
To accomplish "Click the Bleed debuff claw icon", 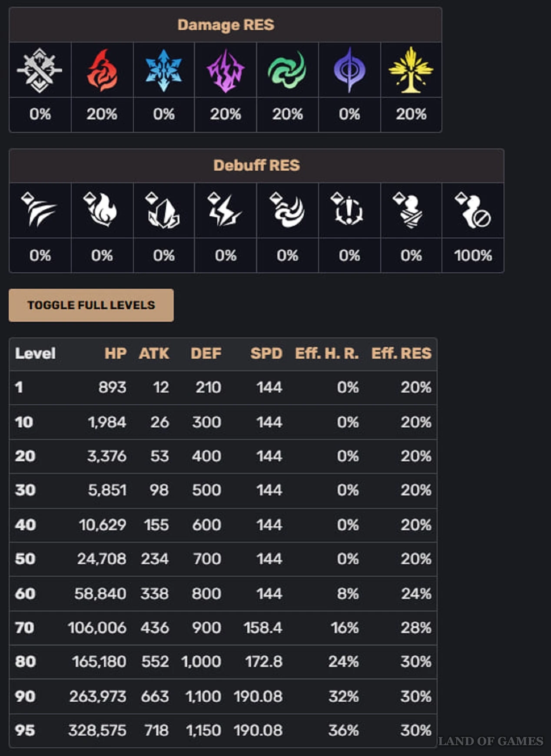I will tap(39, 210).
